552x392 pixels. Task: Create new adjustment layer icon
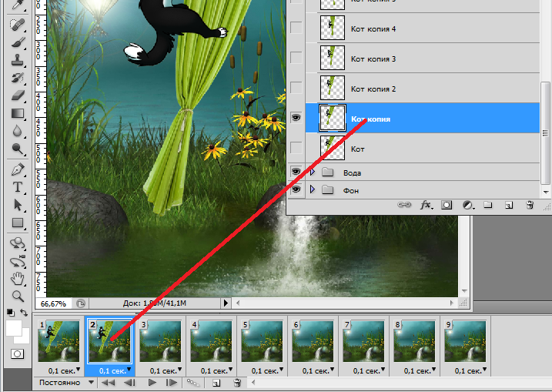pyautogui.click(x=468, y=205)
